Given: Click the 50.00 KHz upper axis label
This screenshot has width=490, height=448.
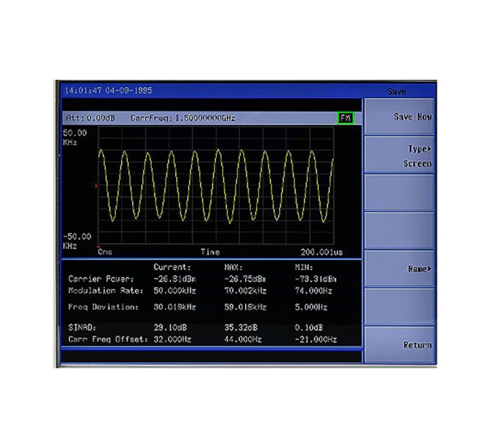Looking at the screenshot, I should pos(75,137).
